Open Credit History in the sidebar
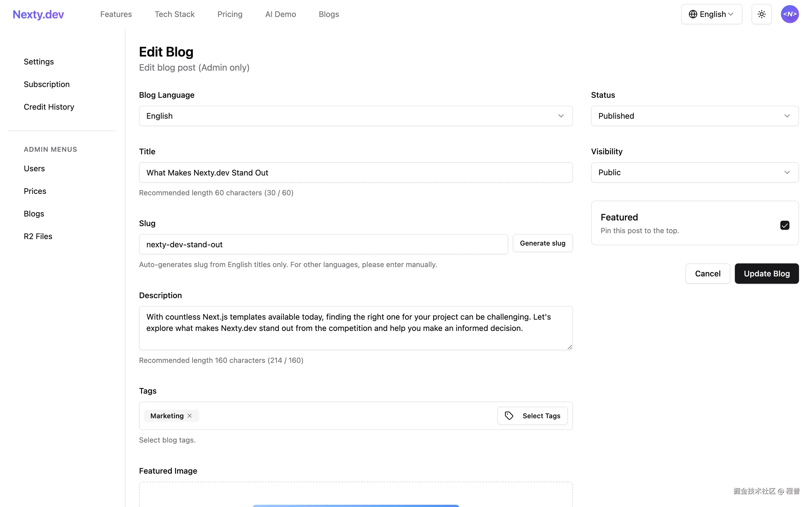 (49, 107)
